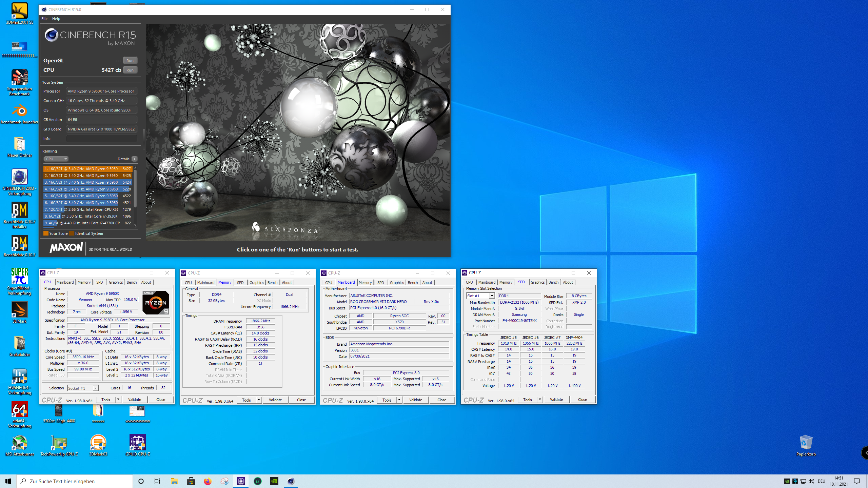Click the taskbar clock showing 14:51
The image size is (868, 488).
pyautogui.click(x=839, y=481)
